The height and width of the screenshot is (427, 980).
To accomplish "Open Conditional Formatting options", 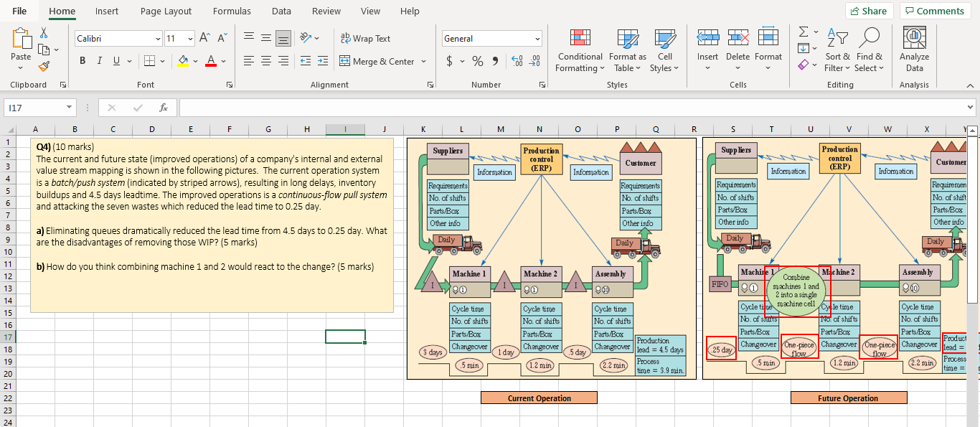I will pyautogui.click(x=579, y=50).
